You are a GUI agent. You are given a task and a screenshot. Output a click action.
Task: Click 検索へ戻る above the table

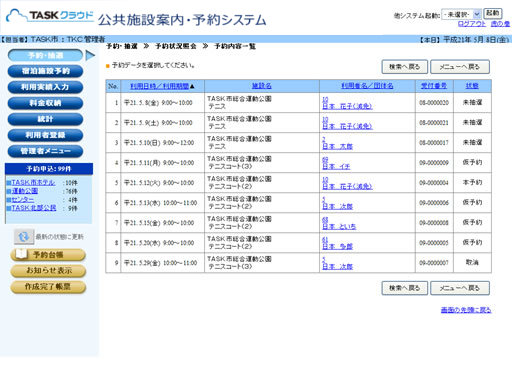(405, 67)
